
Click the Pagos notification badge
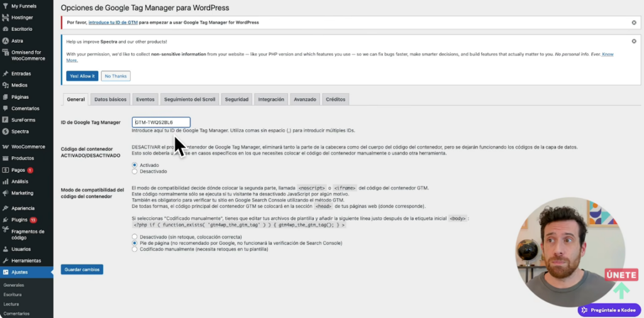tap(30, 170)
